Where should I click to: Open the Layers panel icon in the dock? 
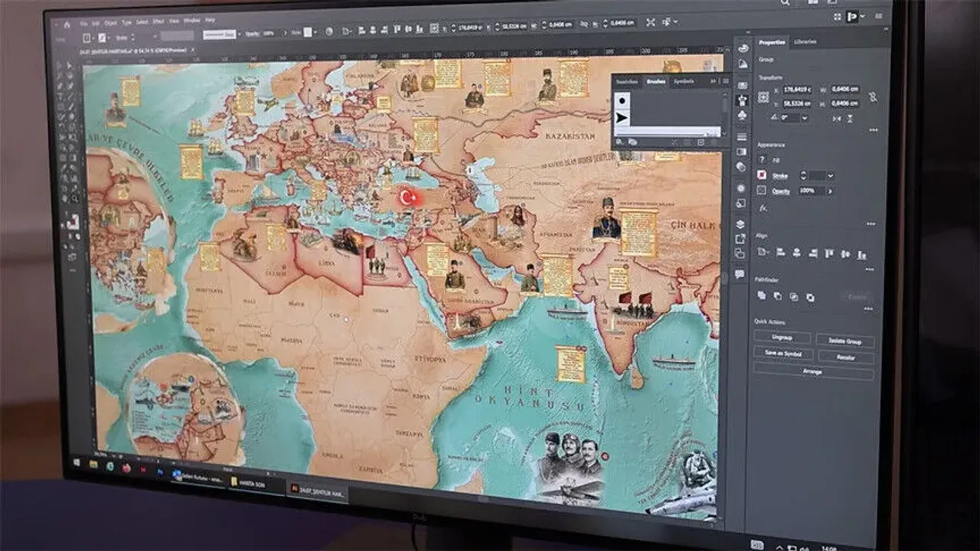pos(740,224)
